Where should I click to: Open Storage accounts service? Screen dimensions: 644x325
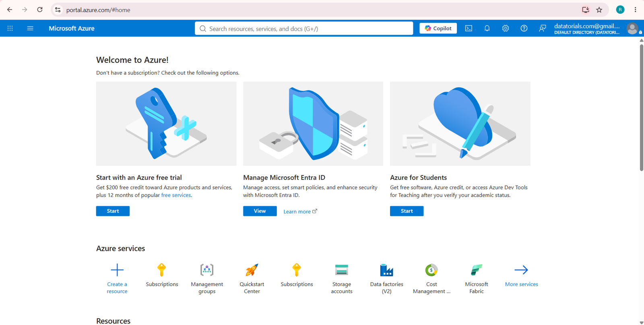(342, 279)
